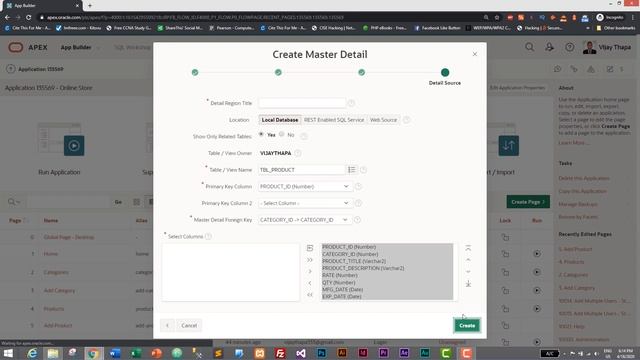
Task: Click the Cancel button
Action: 189,325
